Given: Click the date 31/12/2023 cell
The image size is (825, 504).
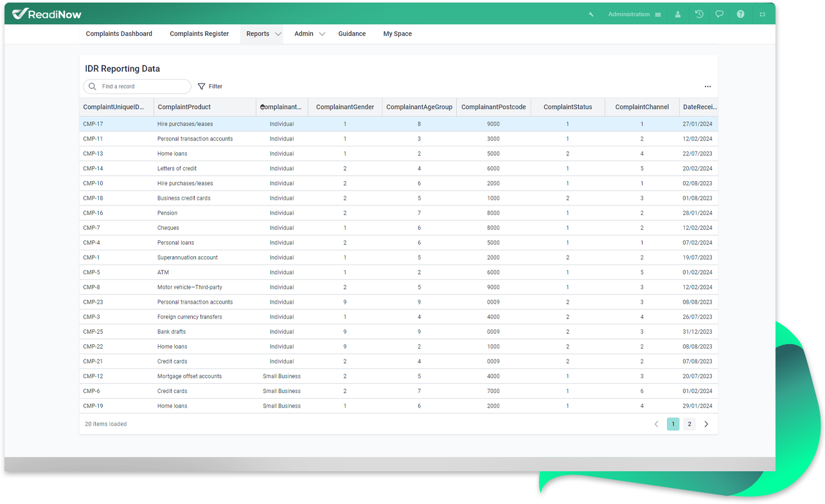Looking at the screenshot, I should point(698,331).
